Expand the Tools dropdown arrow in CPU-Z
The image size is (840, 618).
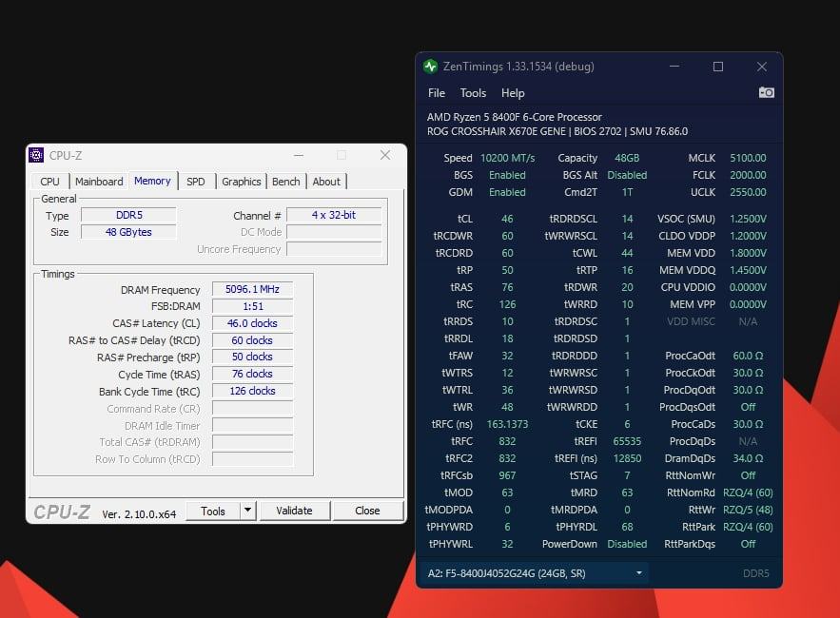247,511
